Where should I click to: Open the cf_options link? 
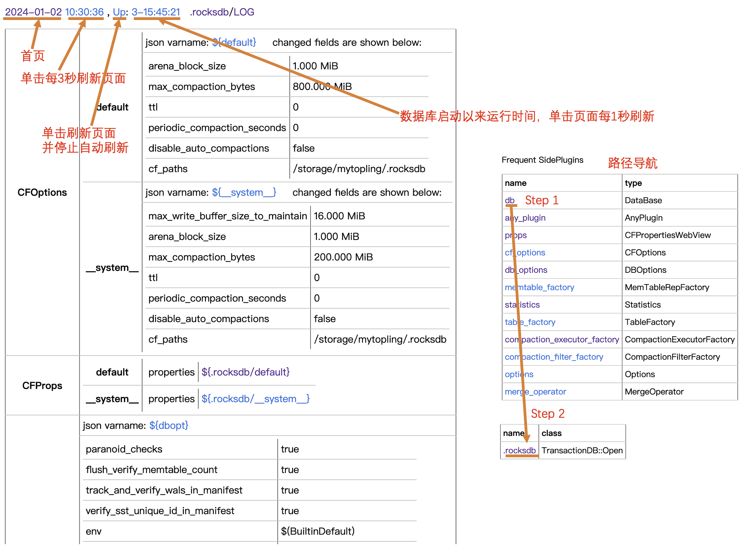[x=525, y=253]
